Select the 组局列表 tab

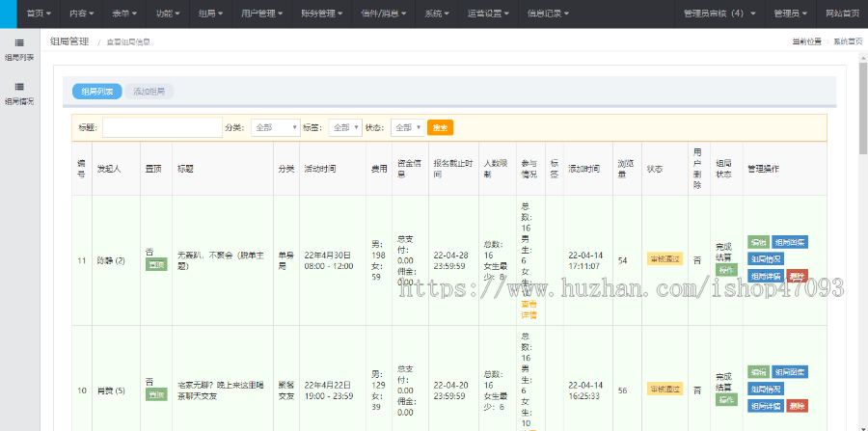pyautogui.click(x=97, y=92)
